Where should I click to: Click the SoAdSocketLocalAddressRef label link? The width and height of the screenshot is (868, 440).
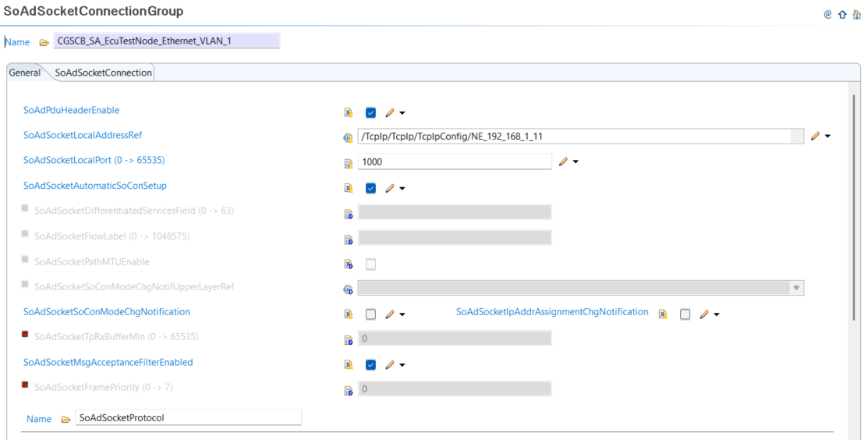83,135
